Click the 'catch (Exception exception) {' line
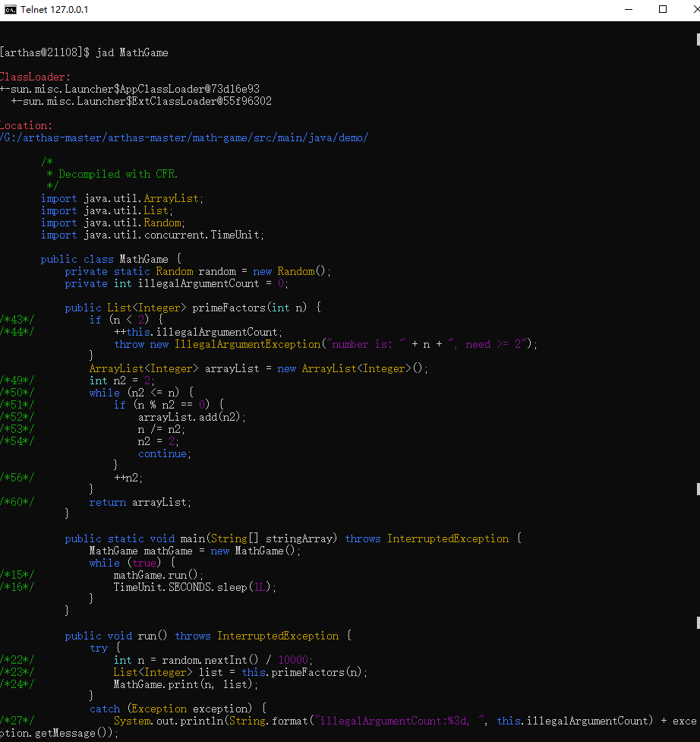 [x=178, y=709]
